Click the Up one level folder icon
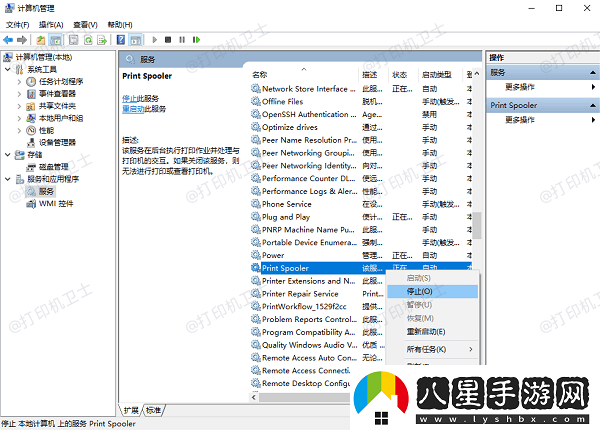600x430 pixels. tap(41, 39)
